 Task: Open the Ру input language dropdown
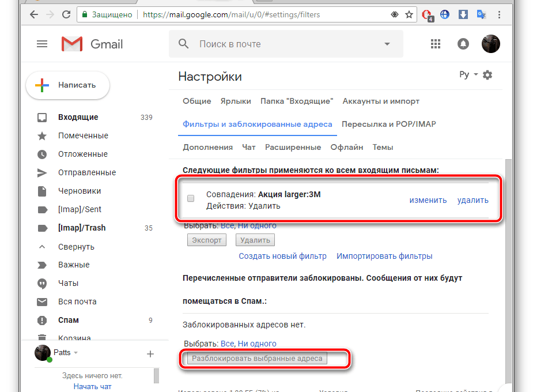point(468,75)
